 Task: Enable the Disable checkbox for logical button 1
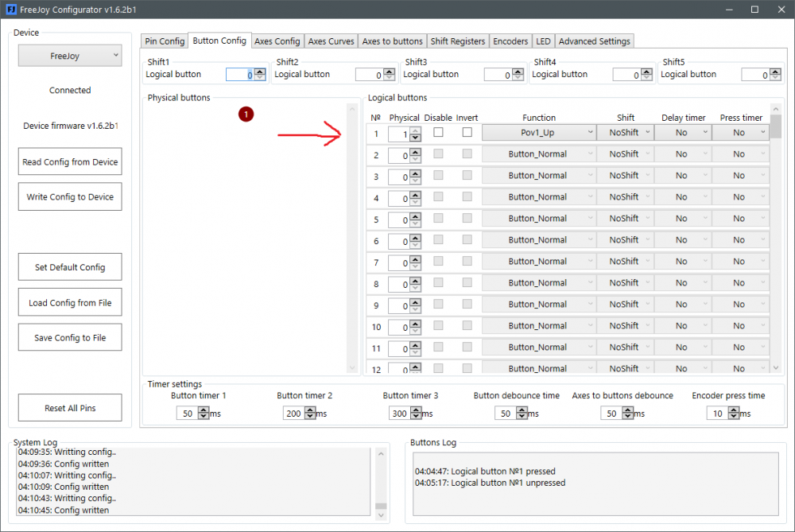click(x=438, y=133)
